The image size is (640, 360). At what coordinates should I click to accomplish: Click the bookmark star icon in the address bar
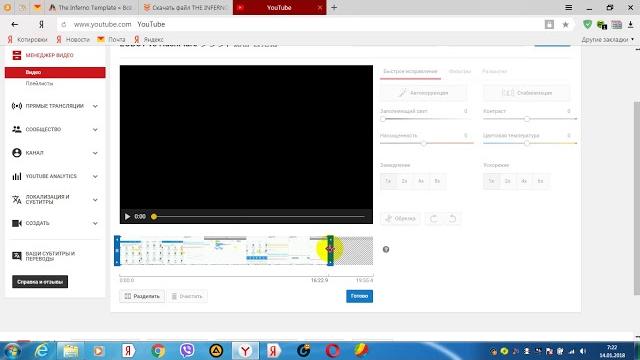pos(565,25)
